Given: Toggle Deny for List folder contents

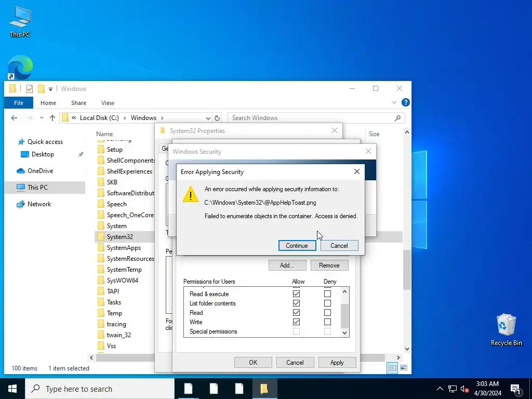Looking at the screenshot, I should point(327,303).
